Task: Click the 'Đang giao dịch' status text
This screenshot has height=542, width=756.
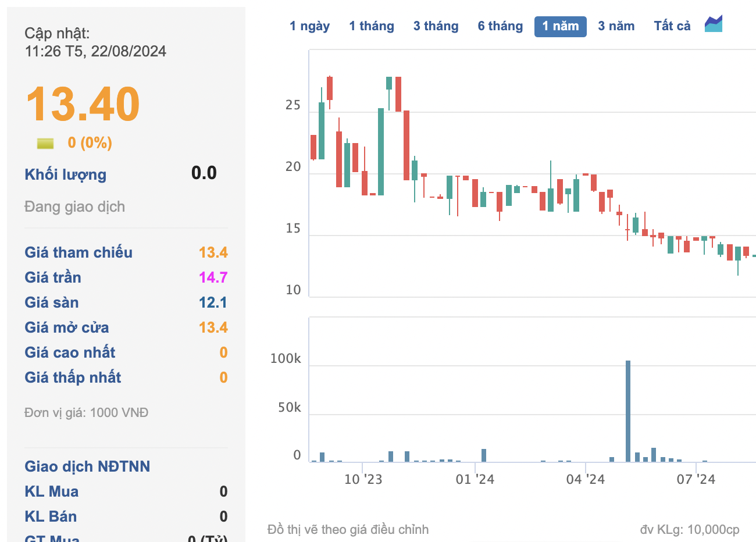Action: click(74, 207)
